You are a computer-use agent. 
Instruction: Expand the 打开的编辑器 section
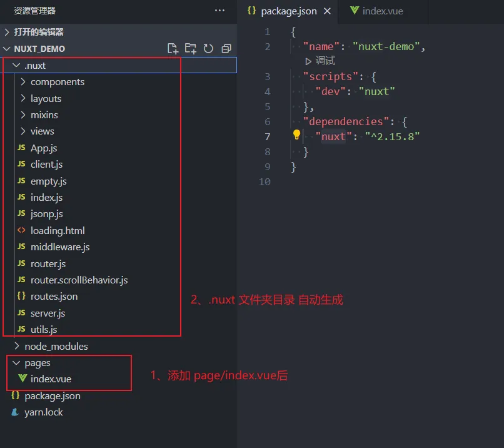coord(38,32)
